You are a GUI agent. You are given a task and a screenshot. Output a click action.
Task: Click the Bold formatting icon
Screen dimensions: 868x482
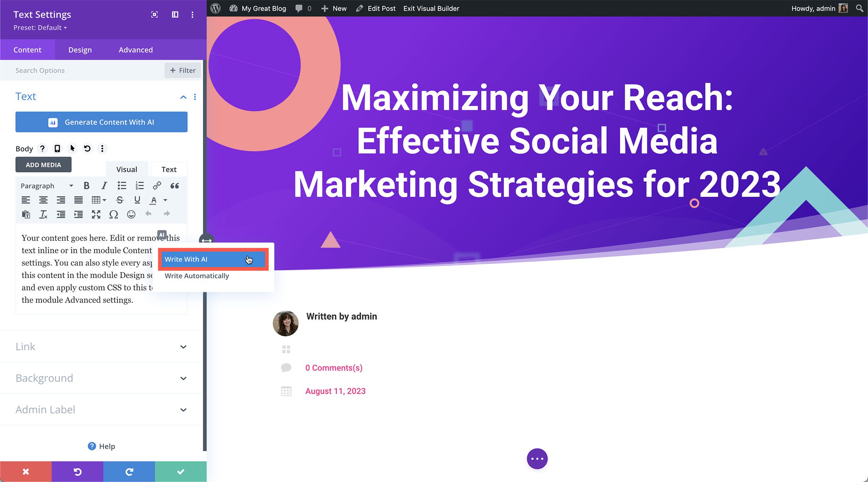click(86, 186)
